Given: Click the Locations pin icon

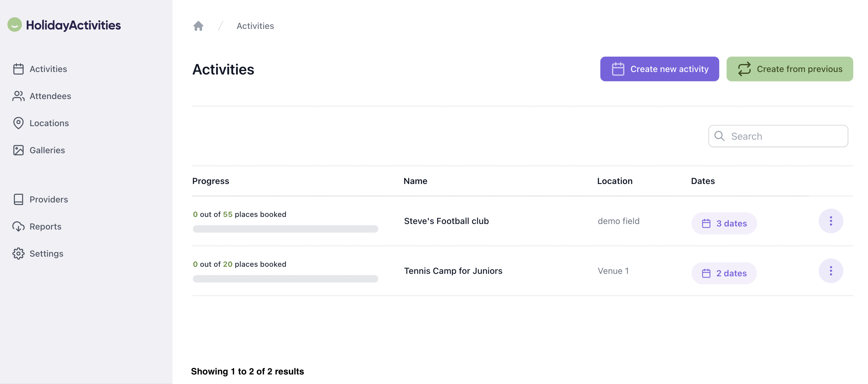Looking at the screenshot, I should coord(18,123).
